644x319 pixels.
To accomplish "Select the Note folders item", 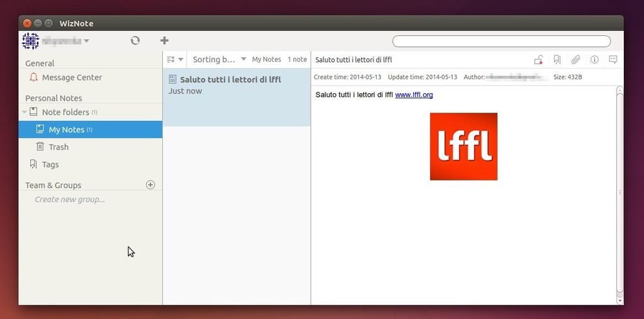I will point(91,112).
